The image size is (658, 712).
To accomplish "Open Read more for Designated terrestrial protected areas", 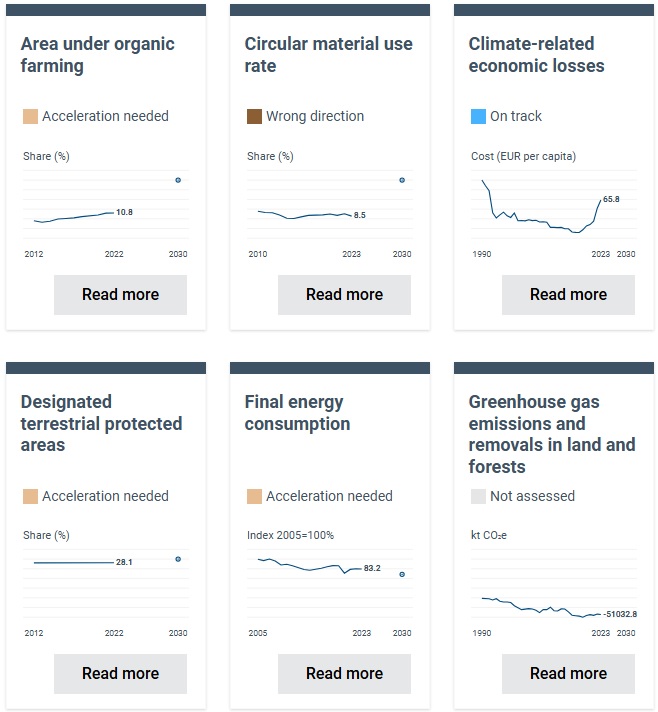I will (x=120, y=674).
